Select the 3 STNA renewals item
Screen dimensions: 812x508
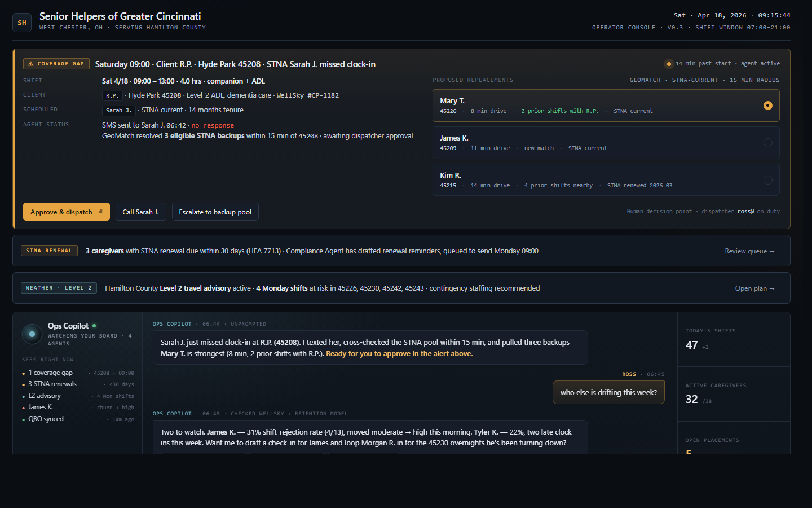(x=52, y=384)
